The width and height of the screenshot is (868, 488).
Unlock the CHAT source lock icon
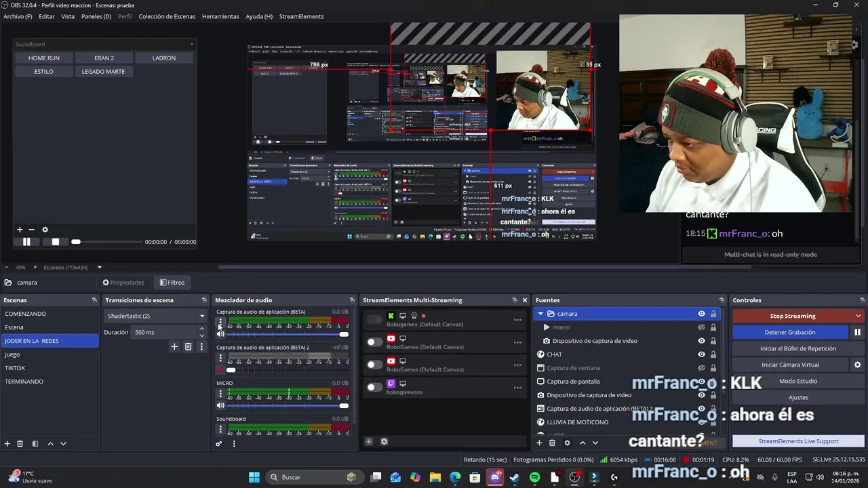[713, 354]
